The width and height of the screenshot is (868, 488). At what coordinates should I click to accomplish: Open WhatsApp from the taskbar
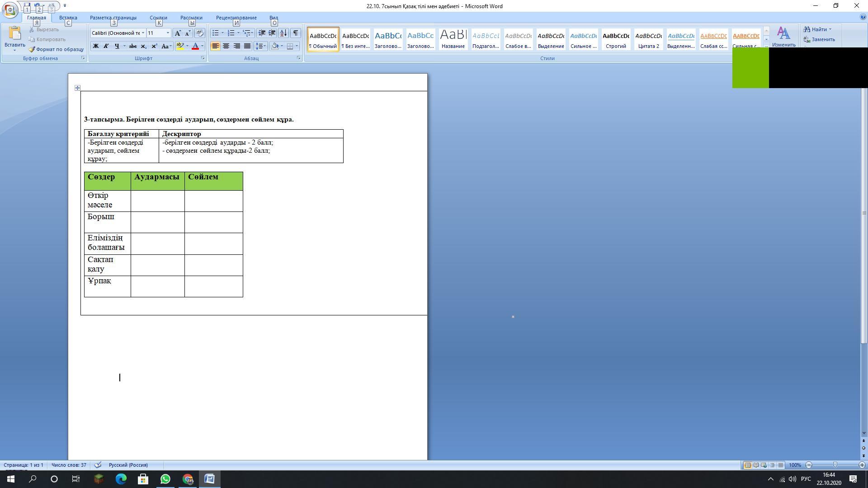165,479
